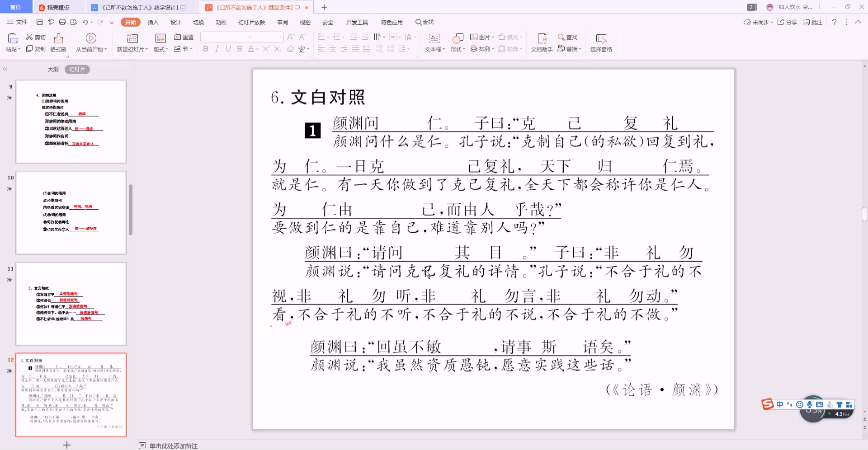Click the new tab plus button

[x=324, y=7]
